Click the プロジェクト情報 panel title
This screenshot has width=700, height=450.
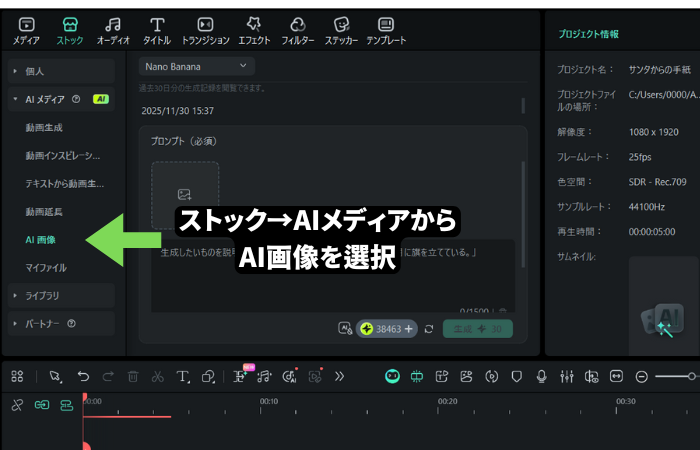click(x=588, y=34)
